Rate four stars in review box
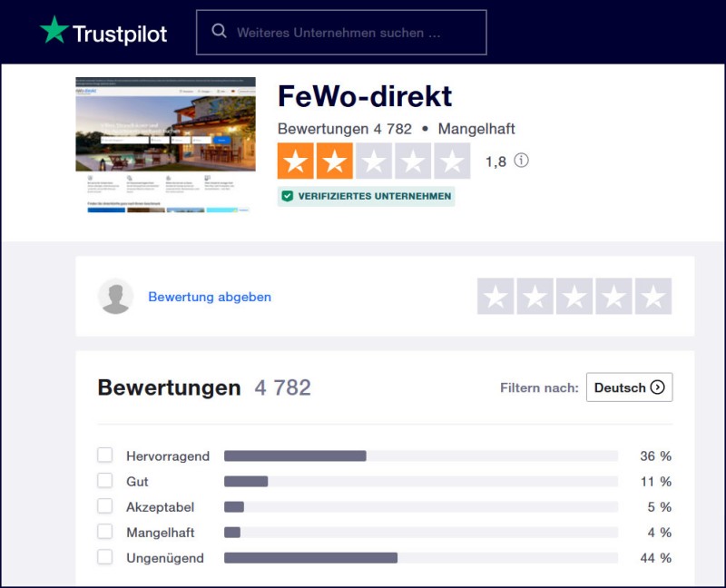 pos(613,297)
